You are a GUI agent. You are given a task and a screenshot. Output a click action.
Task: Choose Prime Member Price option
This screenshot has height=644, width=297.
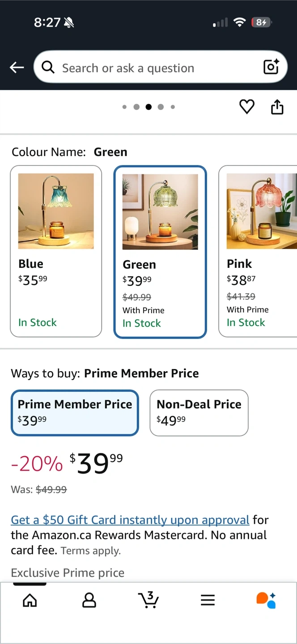(75, 412)
